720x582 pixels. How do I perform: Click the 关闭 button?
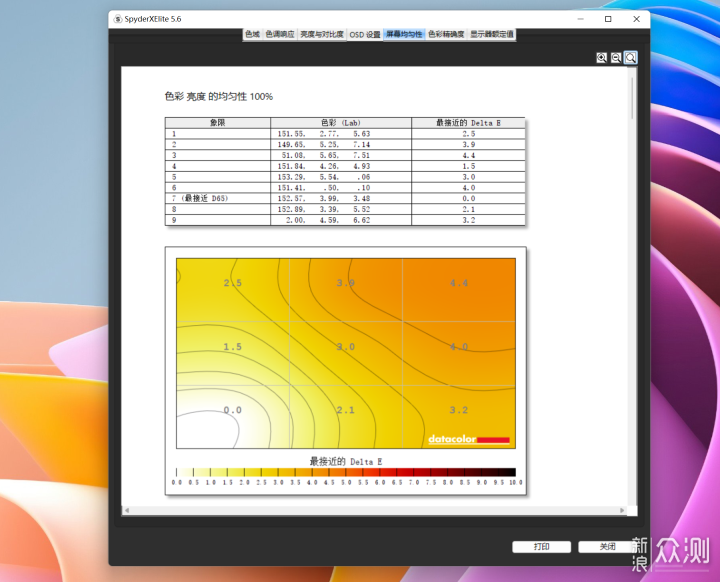tap(607, 547)
